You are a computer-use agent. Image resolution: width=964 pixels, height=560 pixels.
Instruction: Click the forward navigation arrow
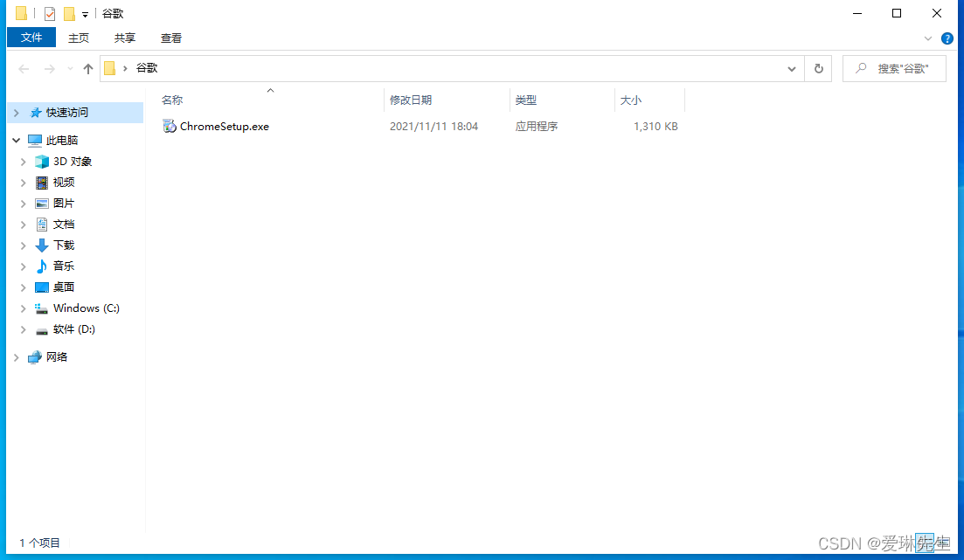click(x=50, y=69)
